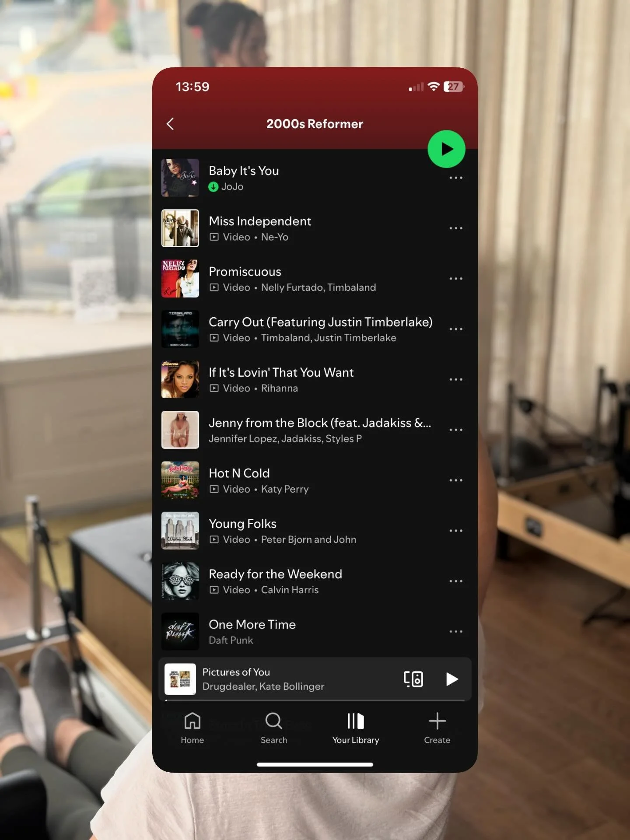Select the Promiscuous album artwork

click(180, 279)
